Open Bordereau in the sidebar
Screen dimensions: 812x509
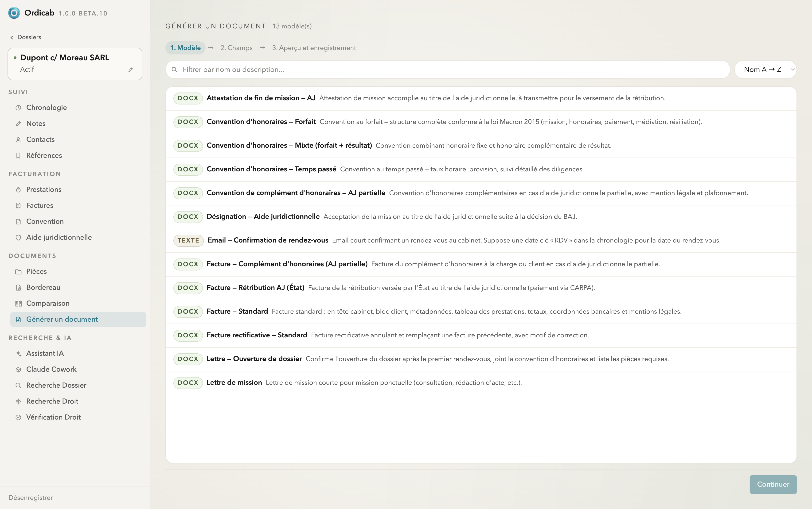(78, 288)
